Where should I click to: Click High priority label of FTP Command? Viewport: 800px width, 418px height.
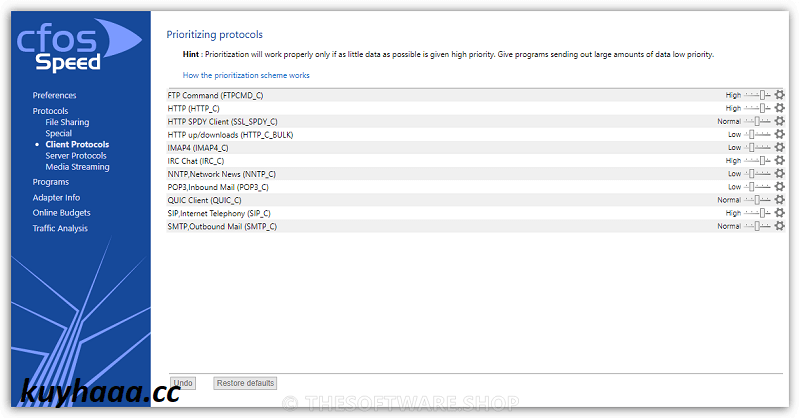tap(733, 95)
